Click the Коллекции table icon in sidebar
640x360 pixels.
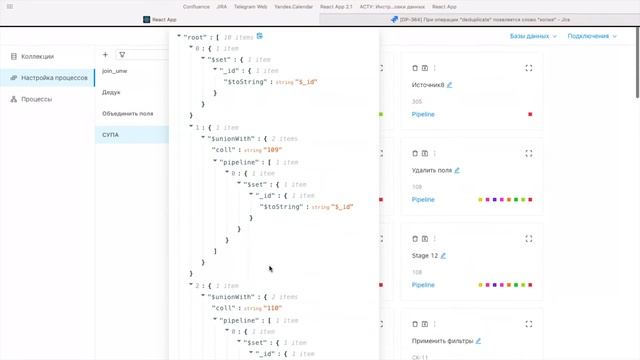click(x=14, y=56)
